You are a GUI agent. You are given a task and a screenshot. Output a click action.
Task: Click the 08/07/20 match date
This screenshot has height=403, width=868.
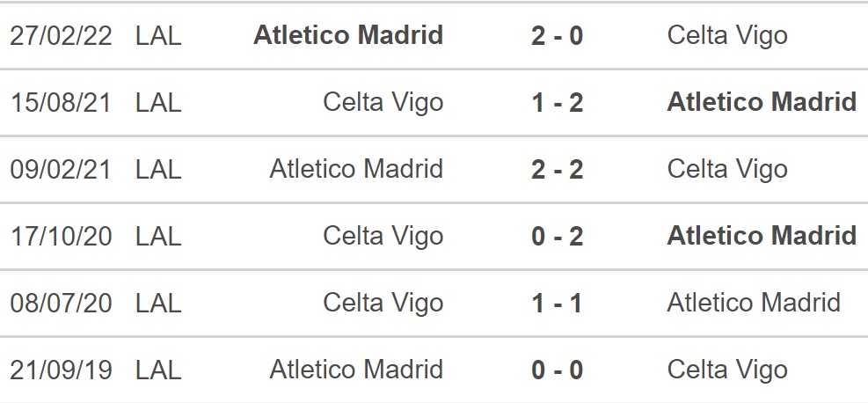pos(61,304)
